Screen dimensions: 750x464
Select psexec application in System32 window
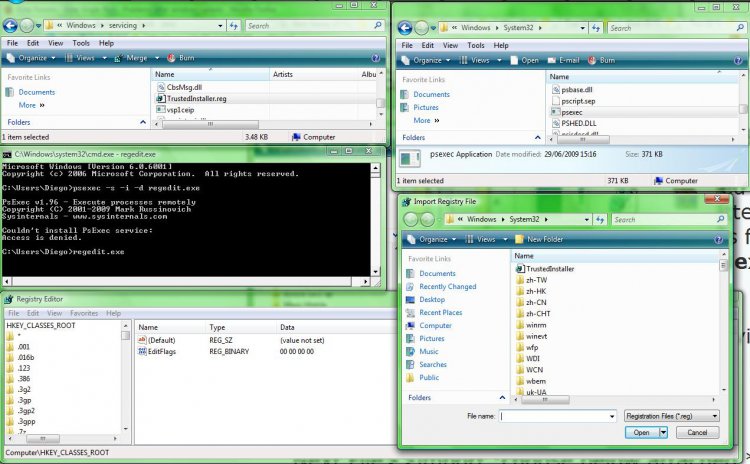tap(567, 112)
